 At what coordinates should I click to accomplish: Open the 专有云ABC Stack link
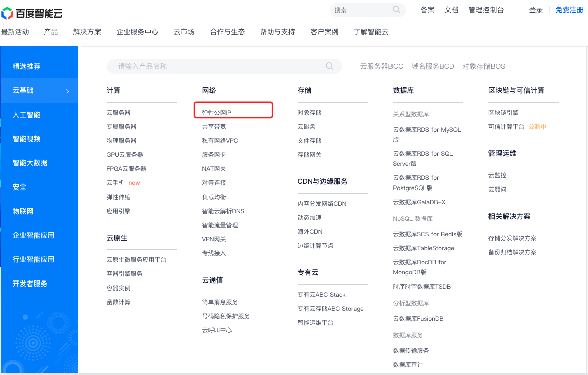(321, 295)
